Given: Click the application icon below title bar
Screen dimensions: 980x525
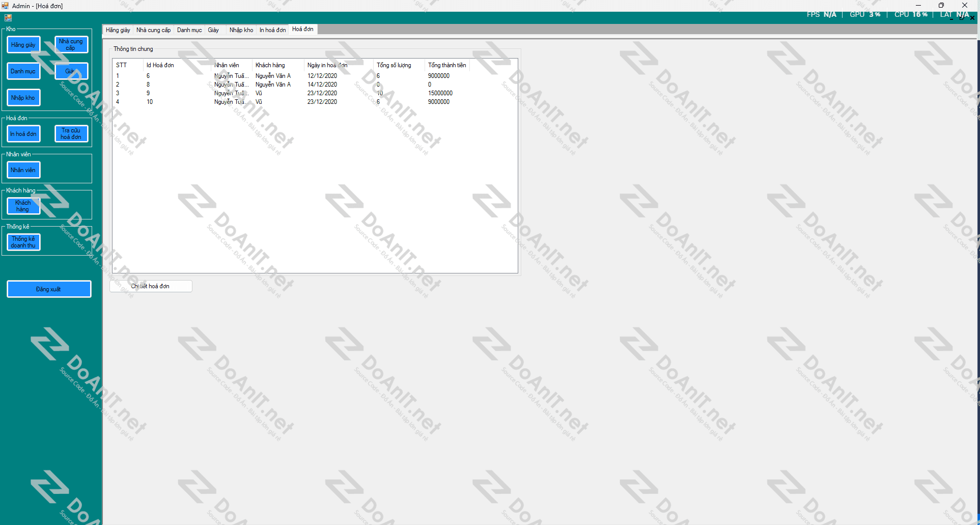Looking at the screenshot, I should pyautogui.click(x=8, y=17).
